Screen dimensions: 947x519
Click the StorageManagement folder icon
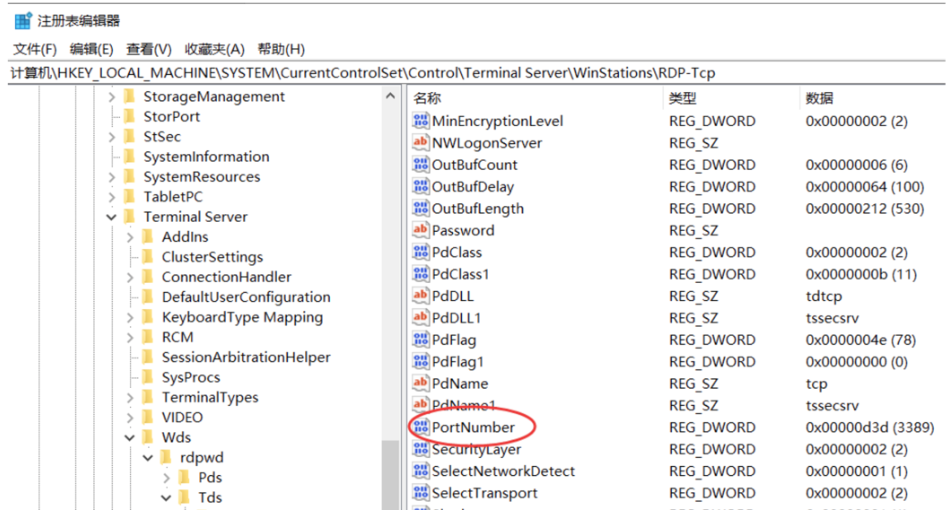pyautogui.click(x=129, y=97)
